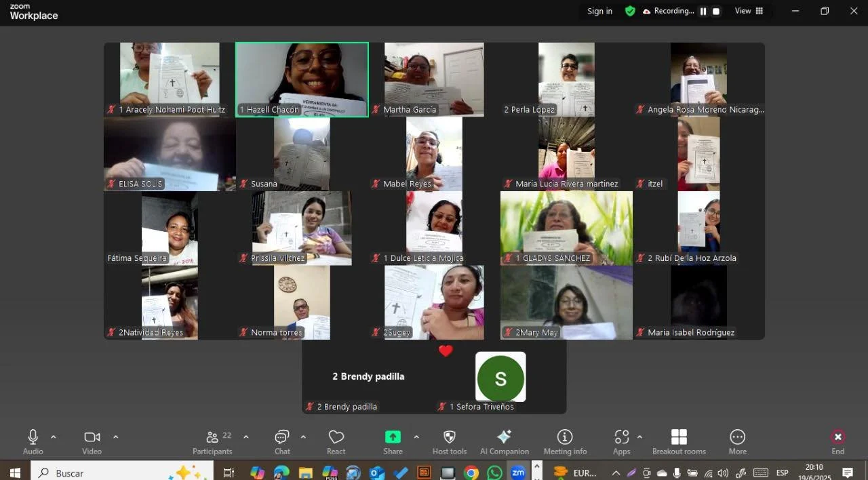
Task: Select Hazell Chacón's active video tile
Action: (302, 79)
